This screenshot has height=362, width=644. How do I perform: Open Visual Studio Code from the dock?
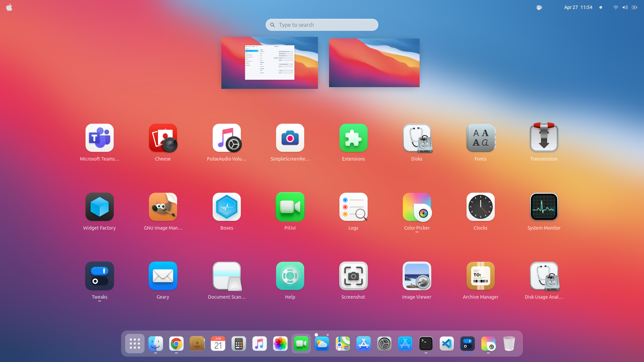pyautogui.click(x=446, y=344)
